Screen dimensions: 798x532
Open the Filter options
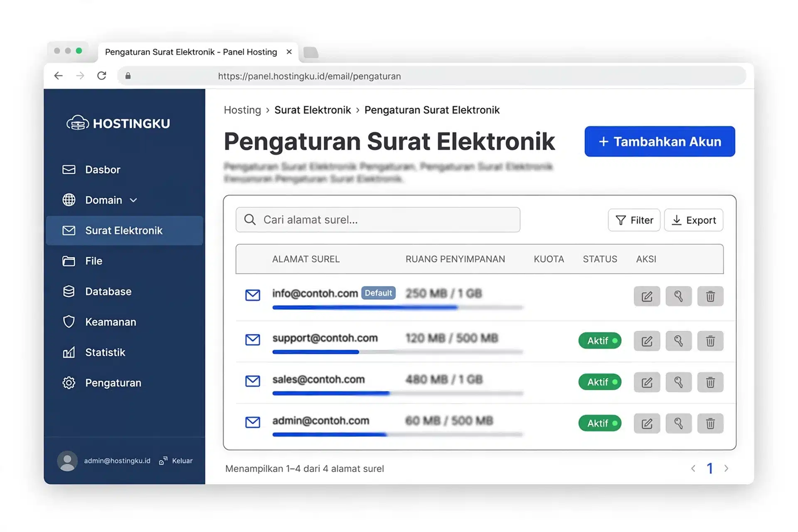[x=634, y=220]
